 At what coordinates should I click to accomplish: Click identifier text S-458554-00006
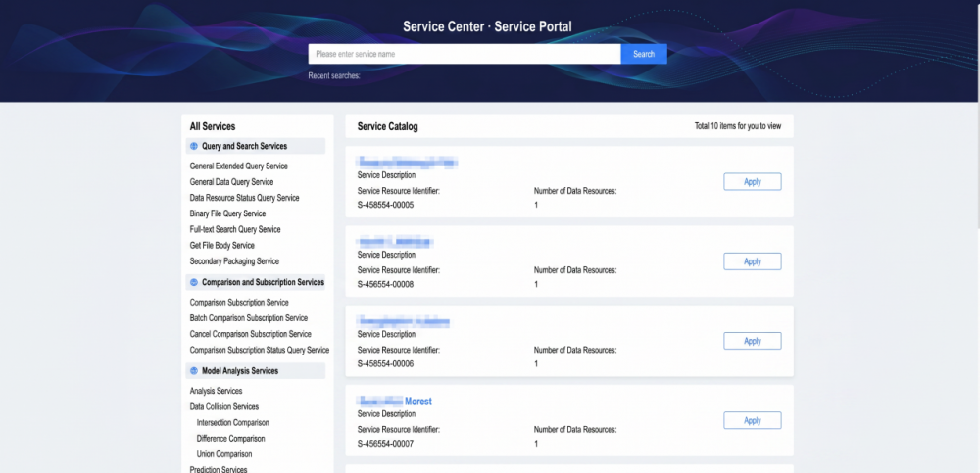pos(385,363)
